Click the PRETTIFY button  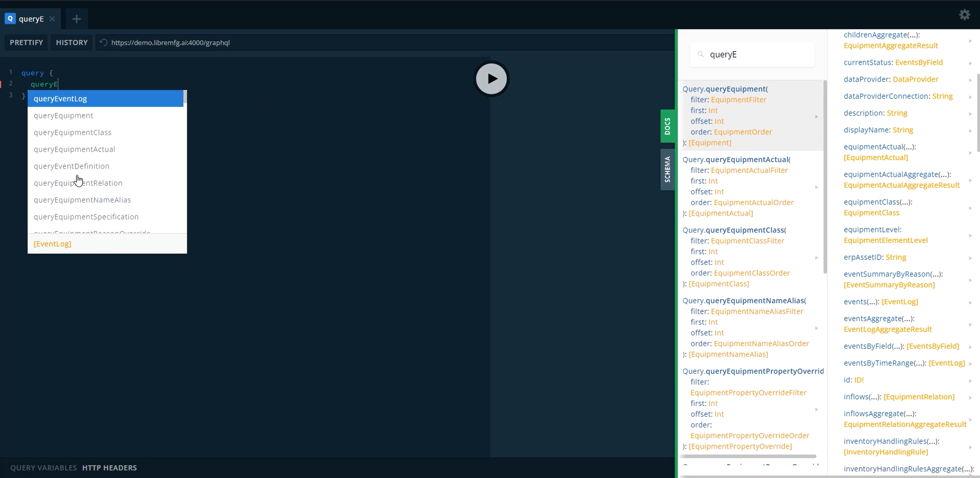pyautogui.click(x=26, y=43)
